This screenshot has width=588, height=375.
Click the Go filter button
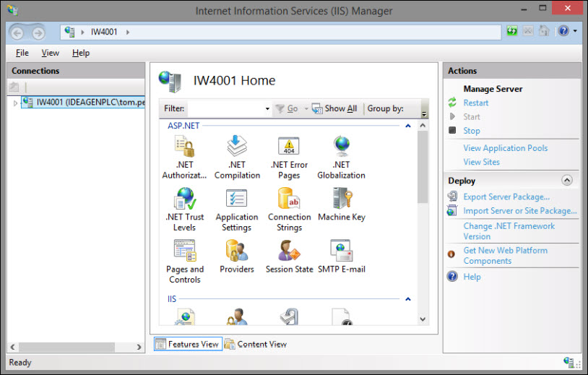pos(287,109)
